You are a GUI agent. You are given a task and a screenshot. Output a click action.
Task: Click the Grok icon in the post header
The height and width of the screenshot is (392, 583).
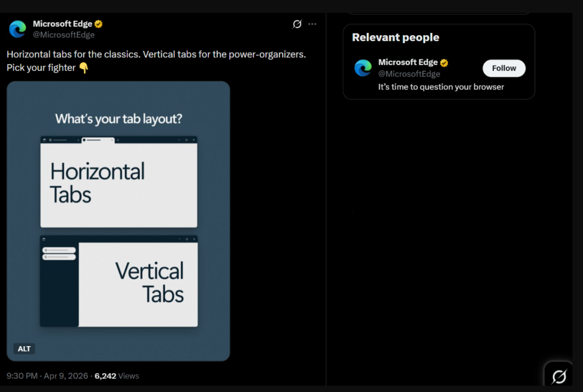(x=297, y=24)
